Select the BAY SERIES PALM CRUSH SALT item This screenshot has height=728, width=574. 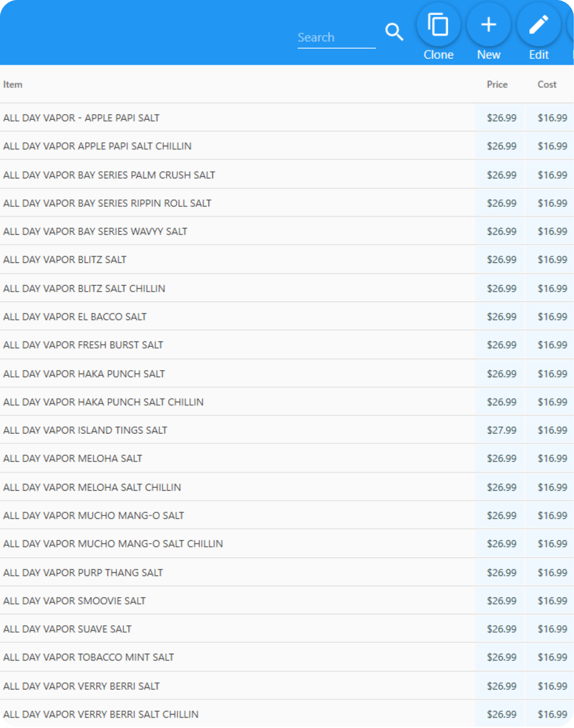(x=109, y=175)
